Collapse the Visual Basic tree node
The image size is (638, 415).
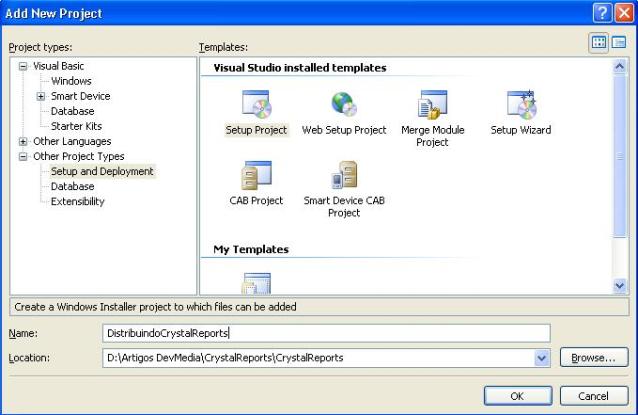[x=23, y=66]
